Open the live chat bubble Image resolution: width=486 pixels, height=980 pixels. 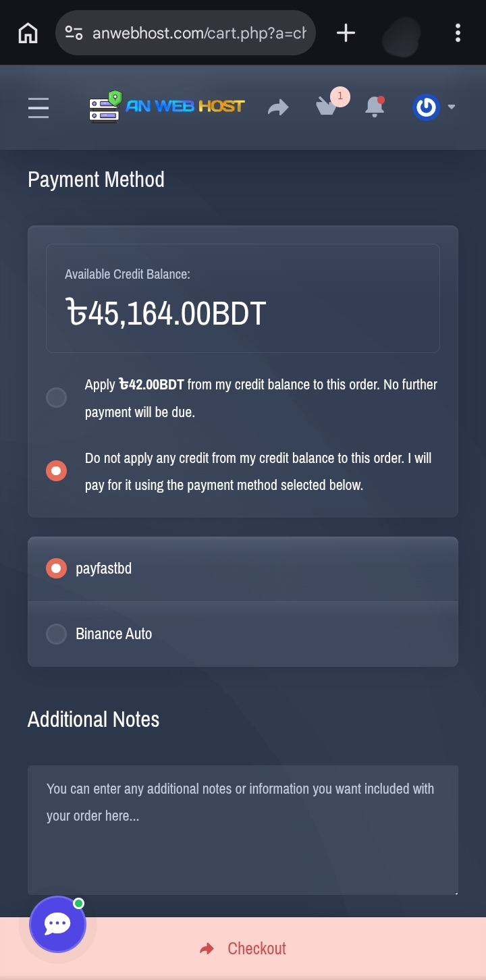(x=57, y=924)
